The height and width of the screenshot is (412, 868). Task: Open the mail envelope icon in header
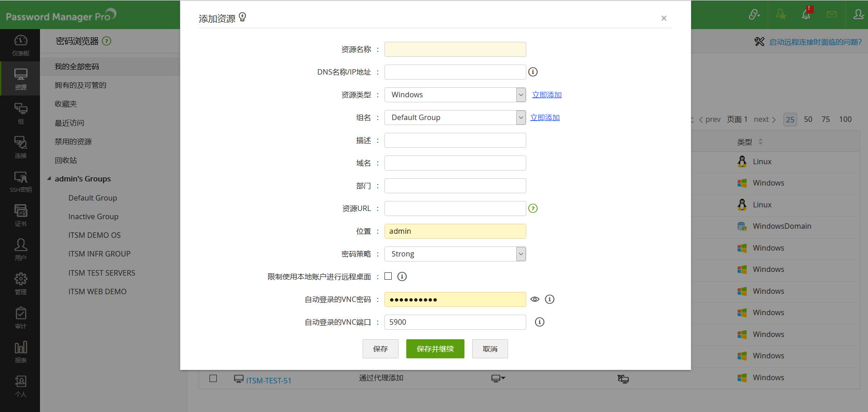832,14
